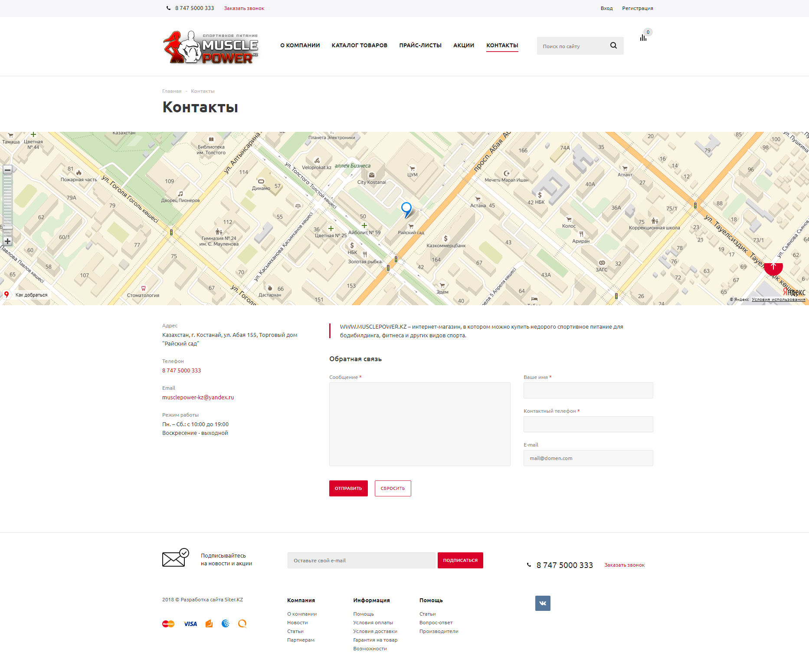Screen dimensions: 809x672
Task: Click the orange Yandex Money payment icon
Action: click(x=209, y=623)
